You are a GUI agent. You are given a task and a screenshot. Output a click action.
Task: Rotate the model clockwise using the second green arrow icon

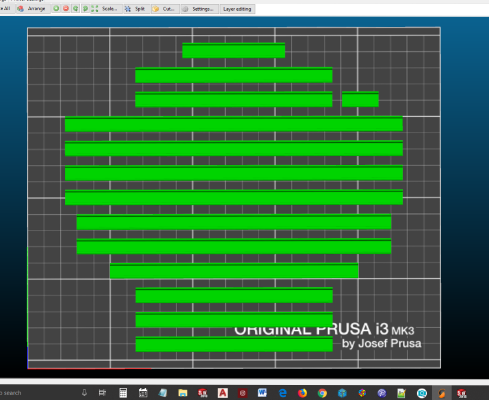coord(85,9)
